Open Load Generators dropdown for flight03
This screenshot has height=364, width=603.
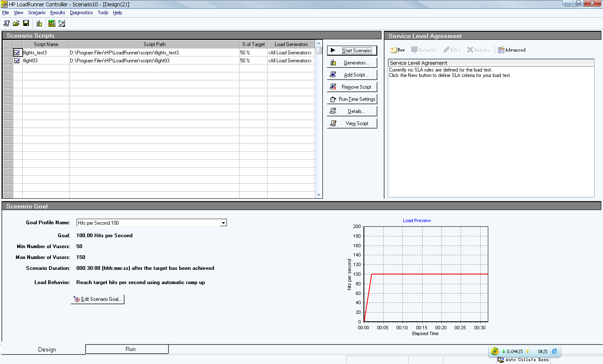tap(291, 61)
